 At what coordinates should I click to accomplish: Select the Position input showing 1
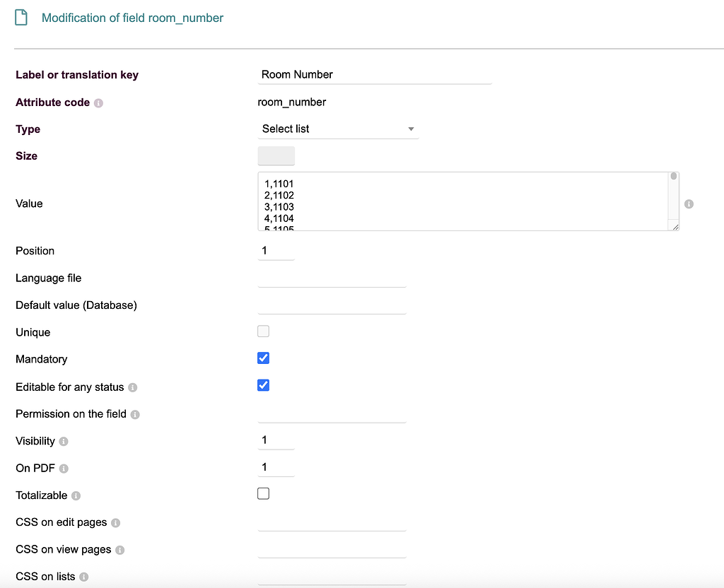[x=276, y=250]
